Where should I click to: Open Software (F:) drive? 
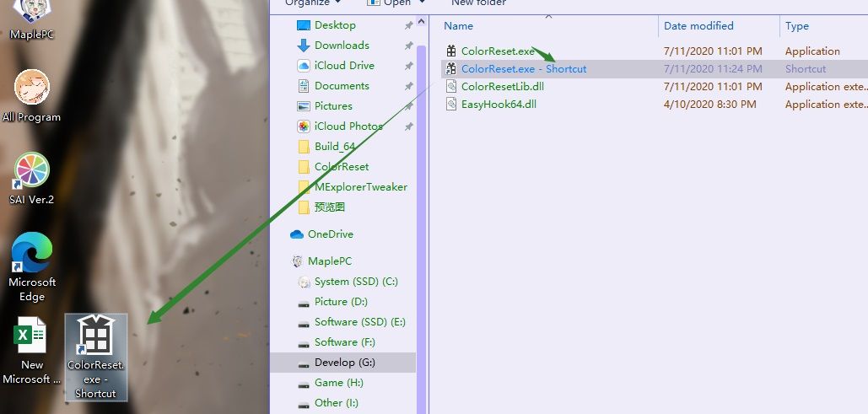345,342
